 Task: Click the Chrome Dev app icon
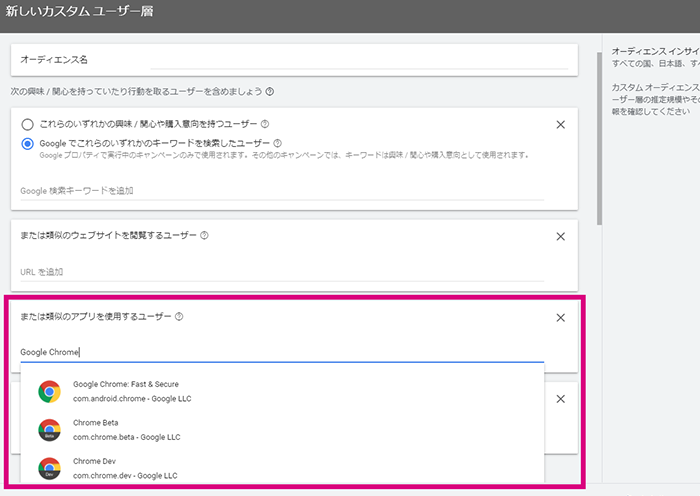tap(50, 468)
